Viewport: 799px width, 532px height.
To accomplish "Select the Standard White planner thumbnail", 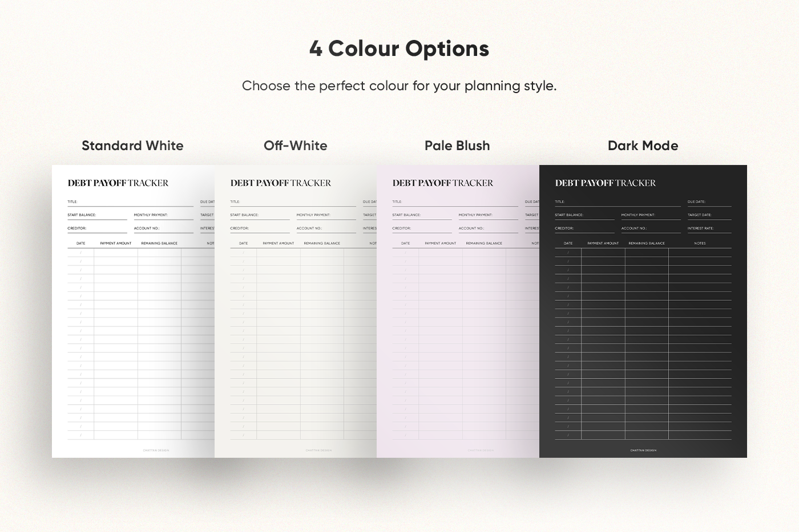I will [133, 311].
